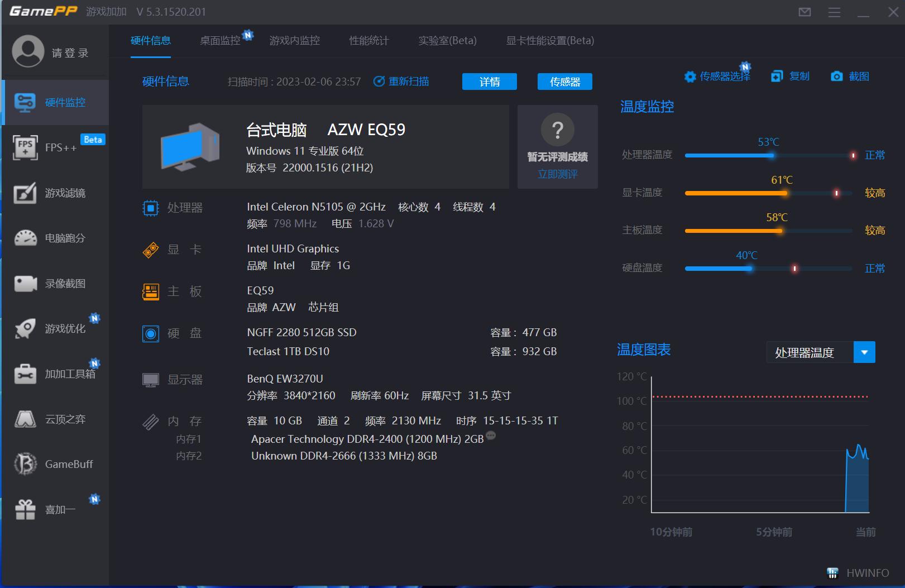The height and width of the screenshot is (588, 905).
Task: Open the FPS++ panel
Action: coord(56,147)
